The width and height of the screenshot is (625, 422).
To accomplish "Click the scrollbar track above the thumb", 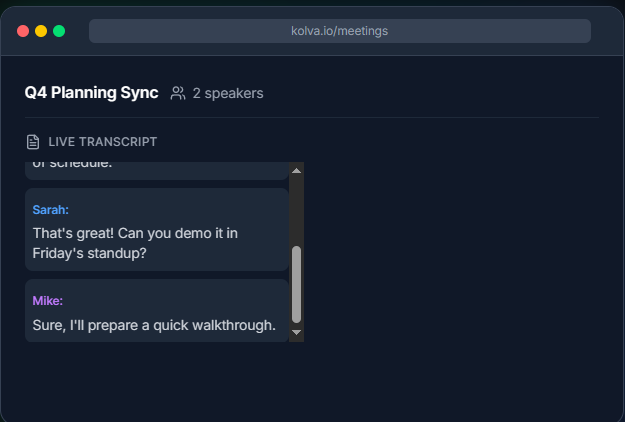I will pos(296,211).
